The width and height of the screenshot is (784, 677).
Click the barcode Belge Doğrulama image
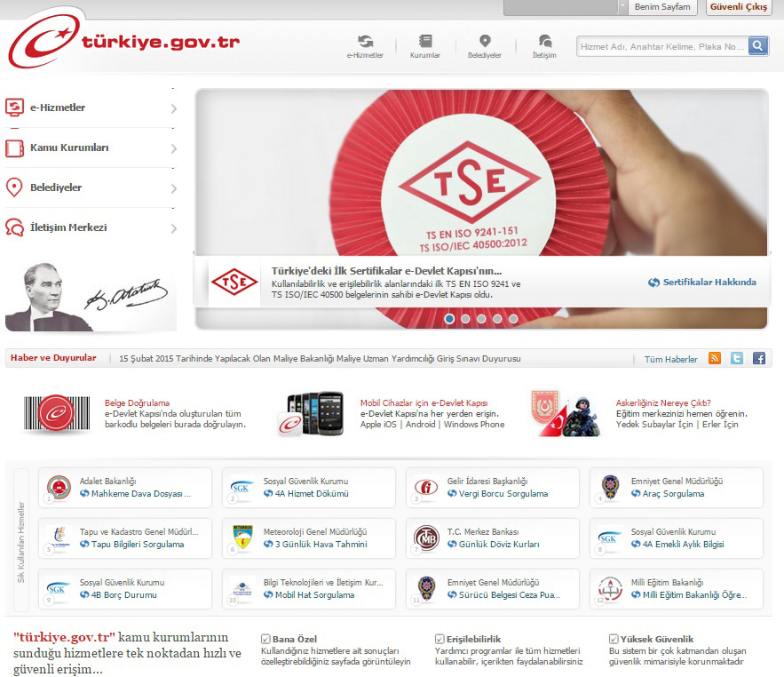57,413
